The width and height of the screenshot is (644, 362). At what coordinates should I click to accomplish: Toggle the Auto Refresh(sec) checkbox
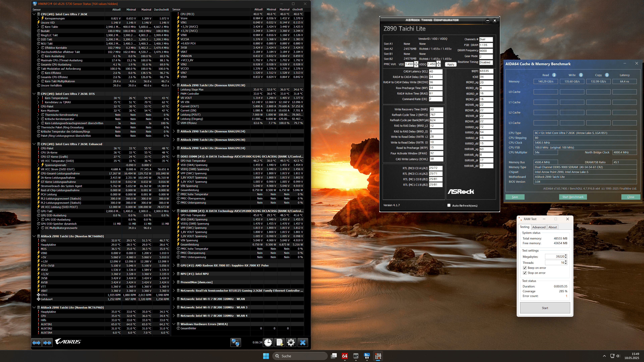click(x=449, y=205)
